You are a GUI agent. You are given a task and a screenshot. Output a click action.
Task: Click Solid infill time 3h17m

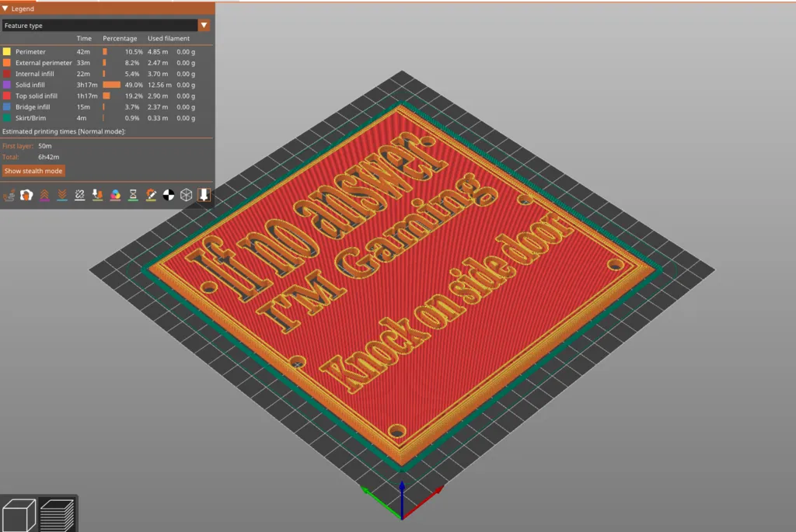[87, 85]
